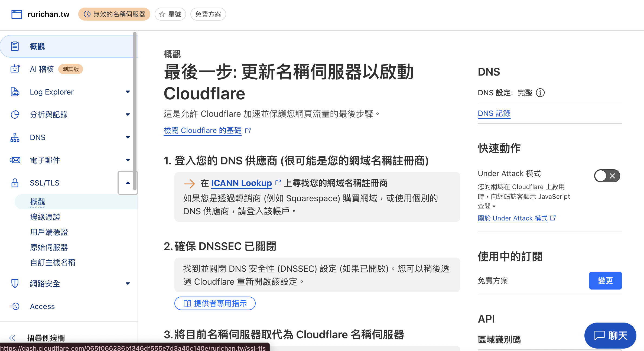This screenshot has width=644, height=351.
Task: Click the website window icon beside rurichan.tw
Action: tap(17, 14)
